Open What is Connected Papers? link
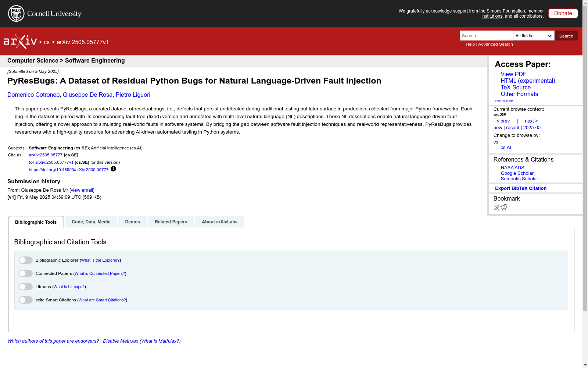588x368 pixels. (100, 273)
